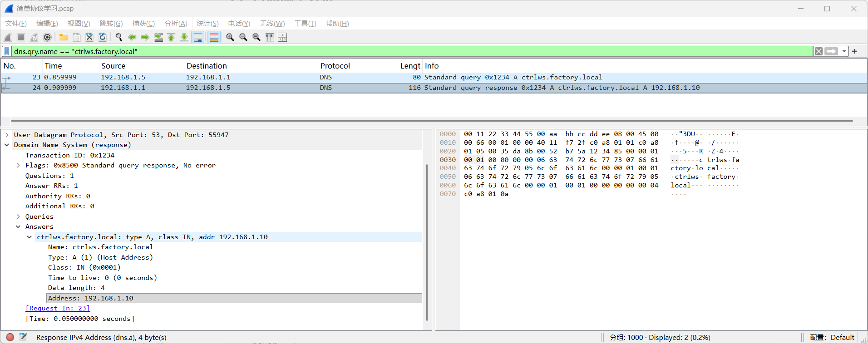Collapse the Answers section

tap(18, 226)
